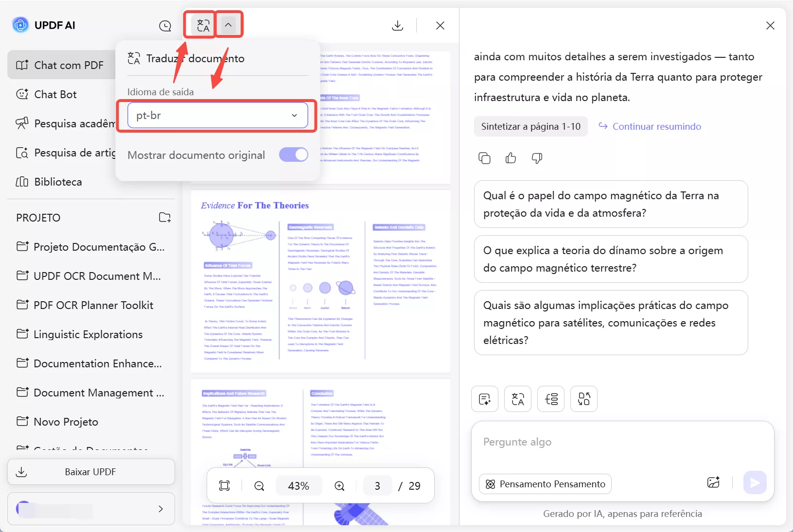
Task: Click the download icon in the toolbar
Action: [398, 25]
